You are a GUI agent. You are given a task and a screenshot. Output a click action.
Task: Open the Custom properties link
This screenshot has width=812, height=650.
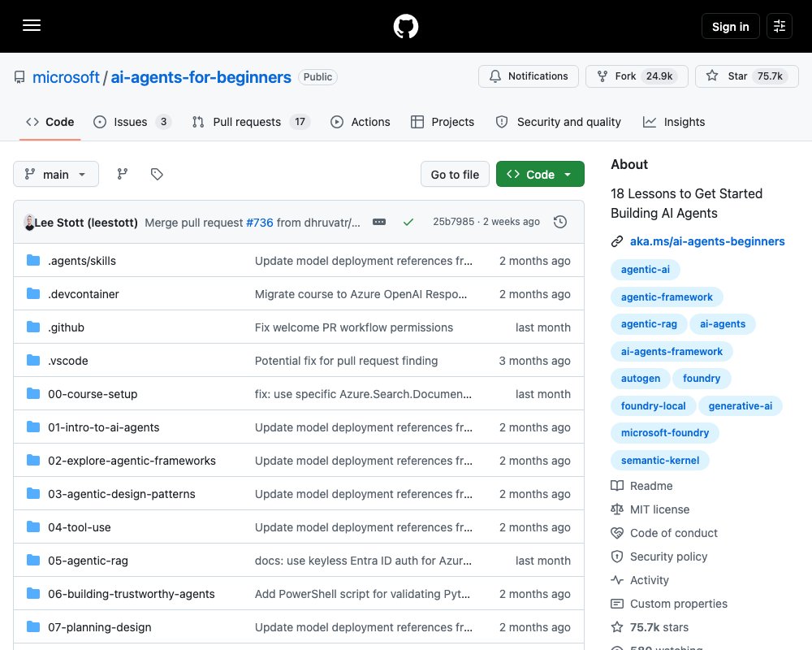(669, 604)
